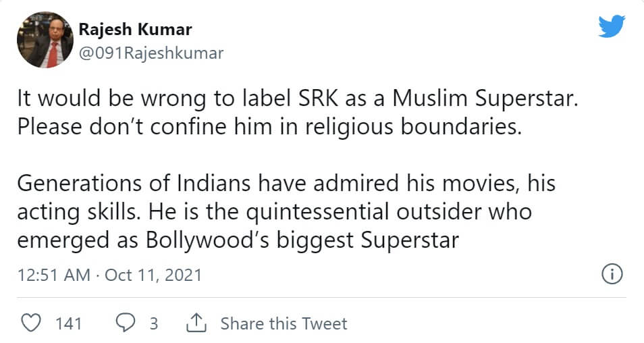Click the "Generations of Indians" line
The width and height of the screenshot is (644, 343).
pyautogui.click(x=286, y=184)
